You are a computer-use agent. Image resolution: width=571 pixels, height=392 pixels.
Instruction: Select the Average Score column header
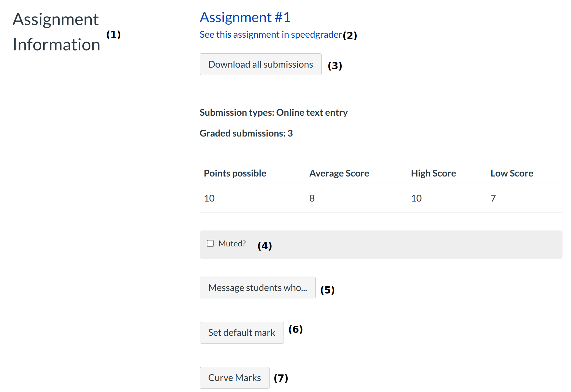click(339, 173)
